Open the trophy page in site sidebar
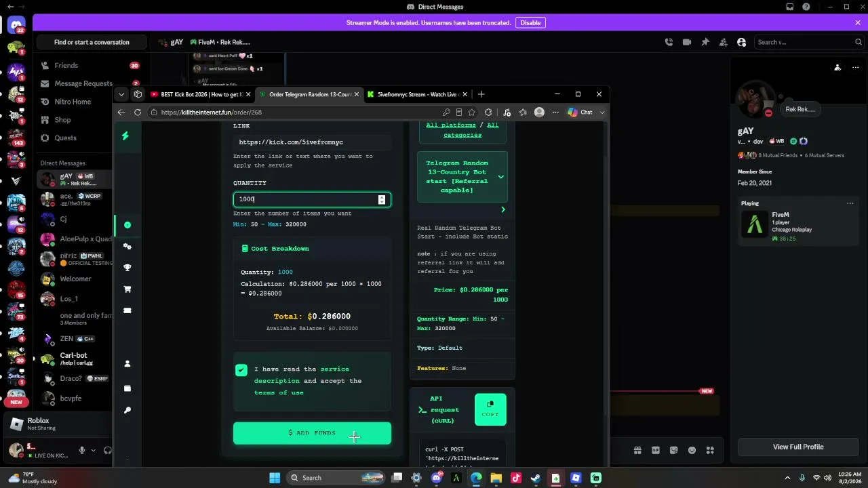The height and width of the screenshot is (488, 868). [x=127, y=267]
